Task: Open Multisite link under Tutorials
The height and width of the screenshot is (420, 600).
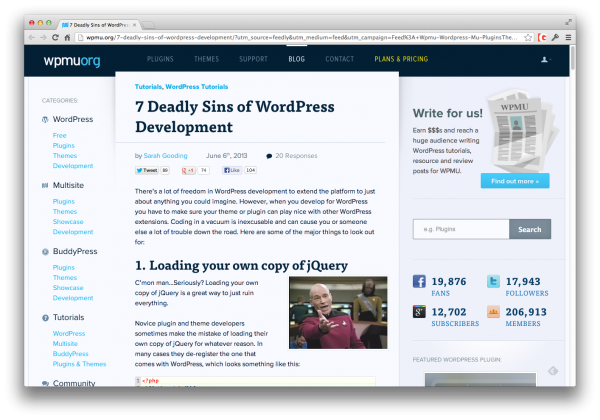Action: coord(65,344)
